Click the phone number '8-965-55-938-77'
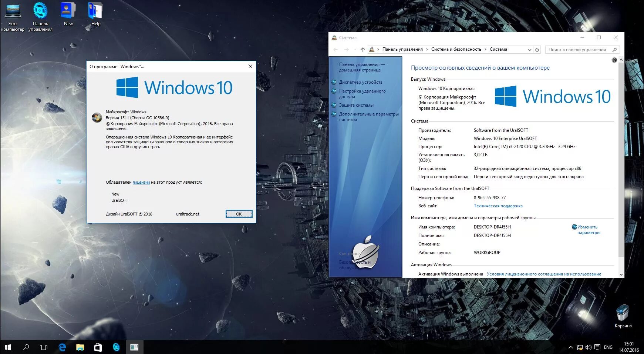The image size is (644, 354). [489, 198]
